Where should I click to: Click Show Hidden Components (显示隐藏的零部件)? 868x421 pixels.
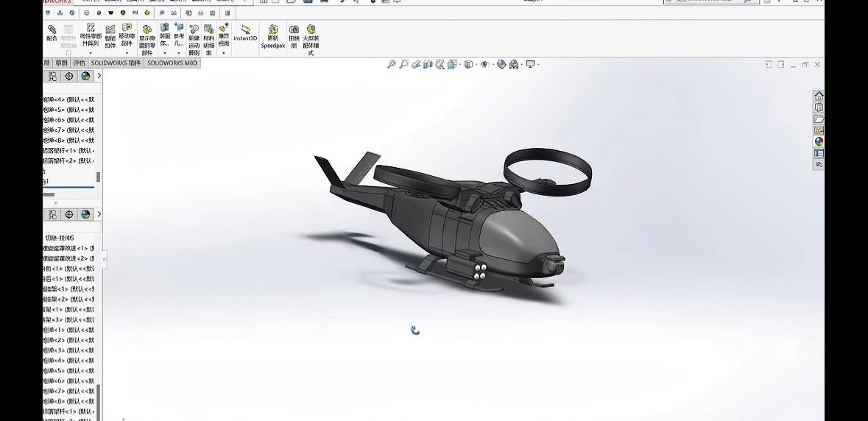tap(147, 40)
